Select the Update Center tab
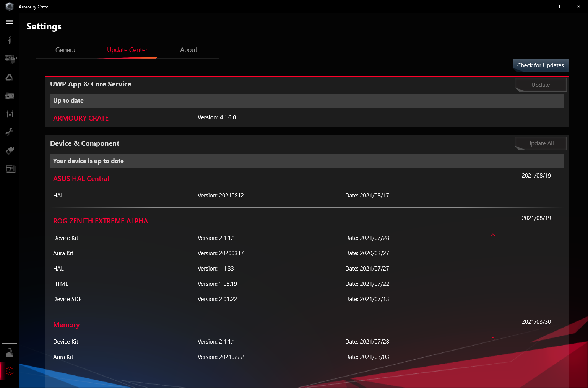588x388 pixels. tap(127, 50)
